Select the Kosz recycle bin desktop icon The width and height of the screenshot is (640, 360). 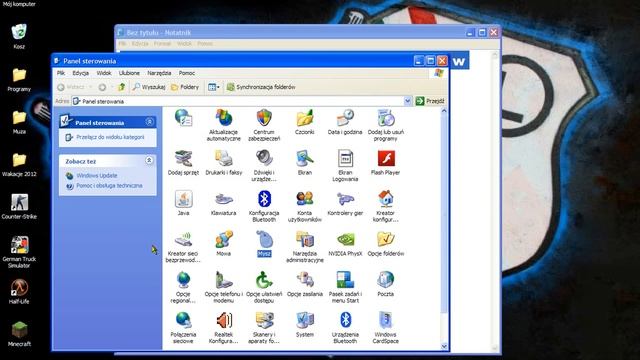[19, 36]
